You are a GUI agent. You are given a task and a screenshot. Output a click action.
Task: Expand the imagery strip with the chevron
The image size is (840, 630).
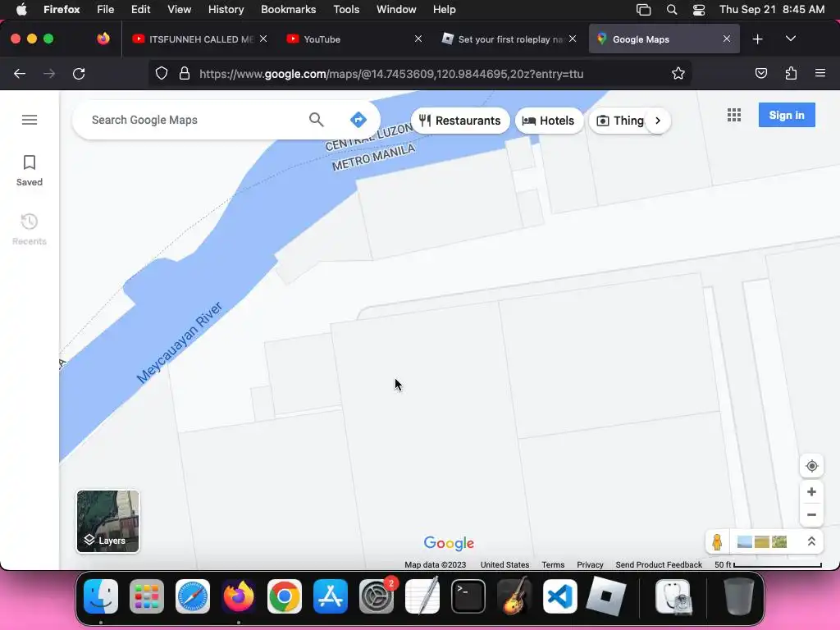811,541
